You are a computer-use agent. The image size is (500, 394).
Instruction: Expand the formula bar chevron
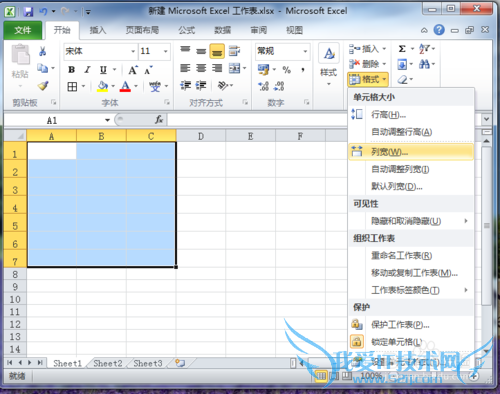(486, 119)
